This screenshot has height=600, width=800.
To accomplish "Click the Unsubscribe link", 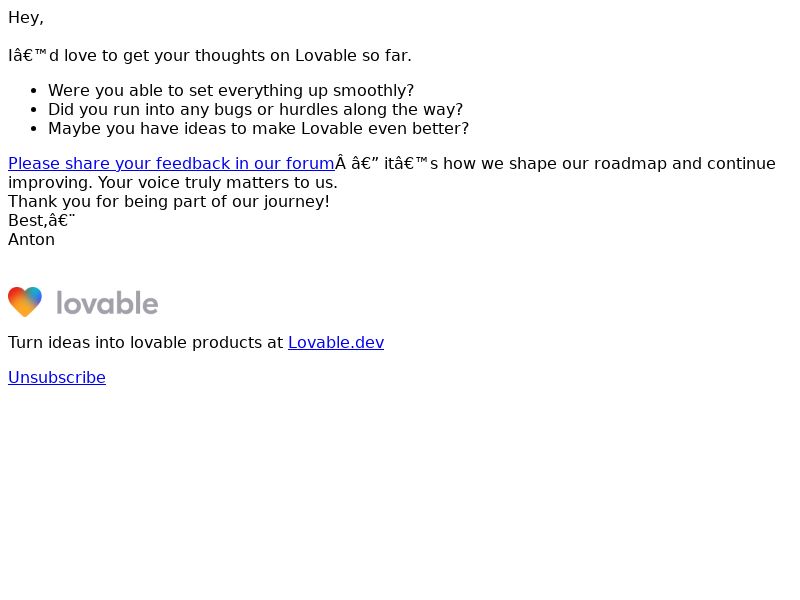I will [x=57, y=378].
